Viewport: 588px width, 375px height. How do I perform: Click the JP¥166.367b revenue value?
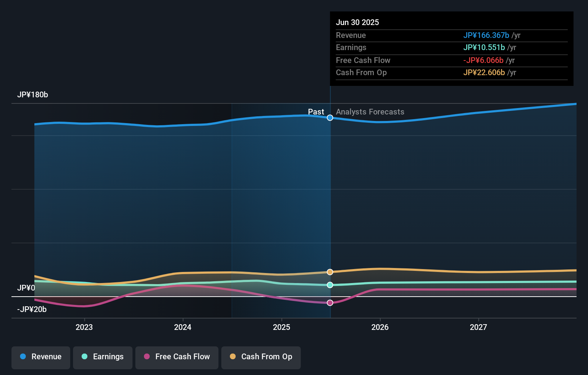point(487,35)
